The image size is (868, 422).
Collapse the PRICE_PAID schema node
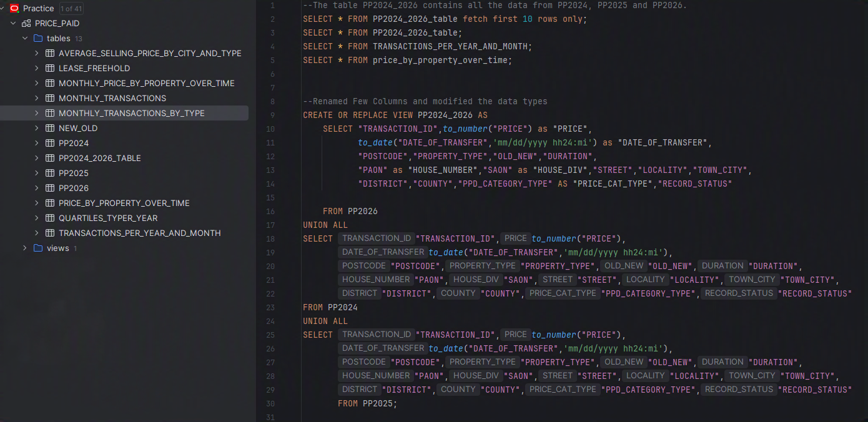pos(13,23)
